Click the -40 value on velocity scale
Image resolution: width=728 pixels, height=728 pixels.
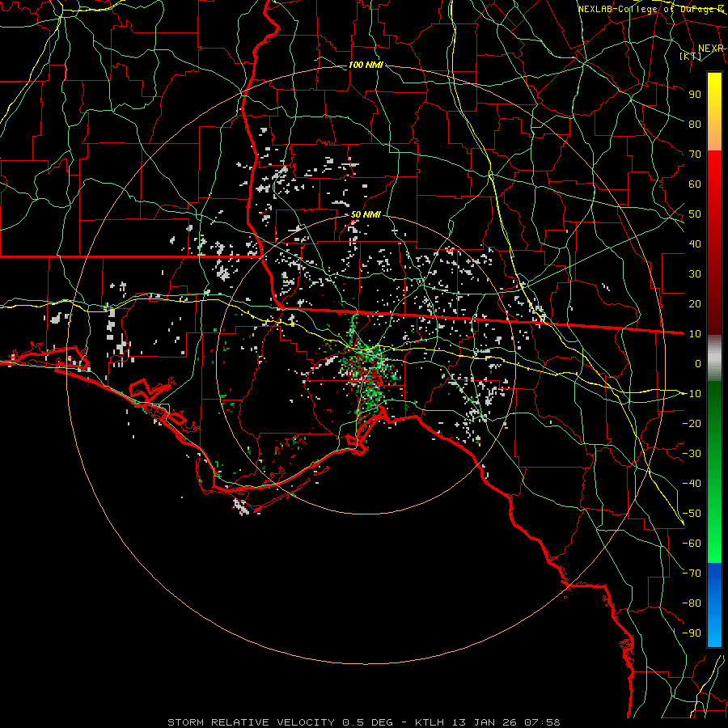(692, 484)
